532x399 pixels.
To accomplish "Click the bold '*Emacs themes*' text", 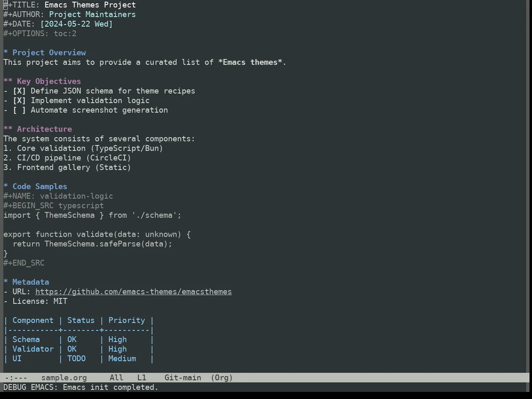I will pyautogui.click(x=250, y=62).
